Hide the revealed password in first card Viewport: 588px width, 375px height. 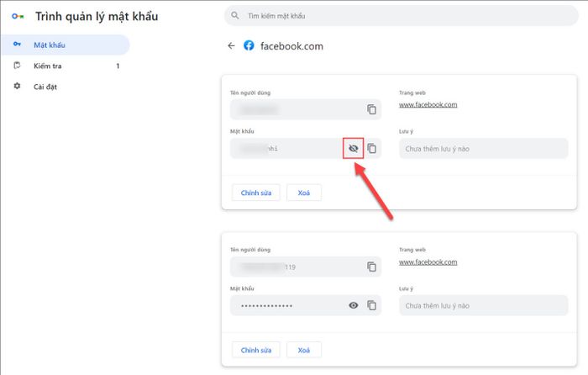click(354, 148)
